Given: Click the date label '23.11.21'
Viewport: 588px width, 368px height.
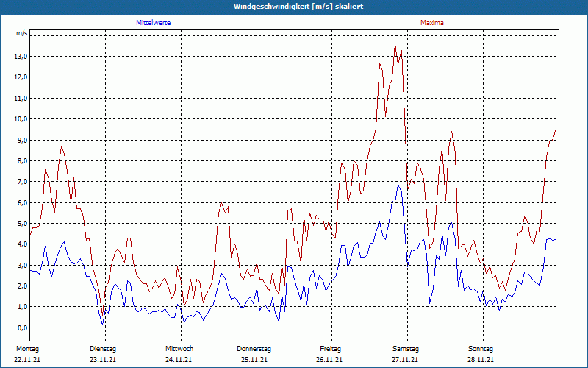Looking at the screenshot, I should 103,360.
